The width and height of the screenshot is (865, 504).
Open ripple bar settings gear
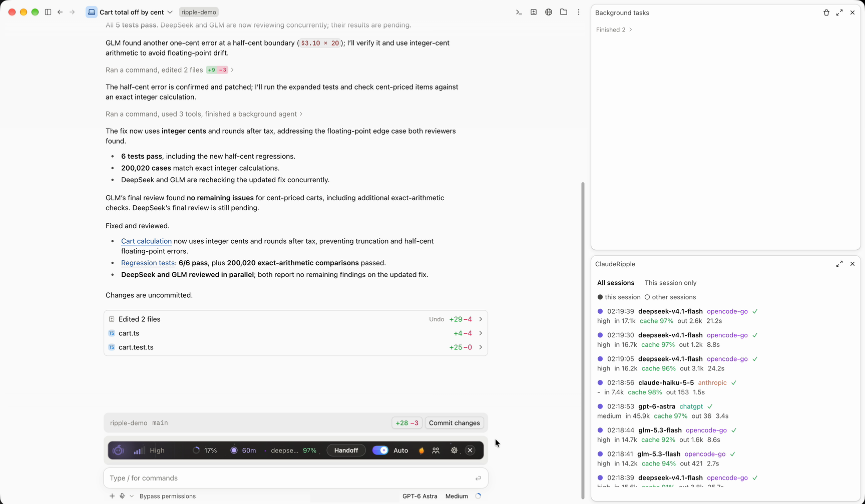(x=454, y=450)
